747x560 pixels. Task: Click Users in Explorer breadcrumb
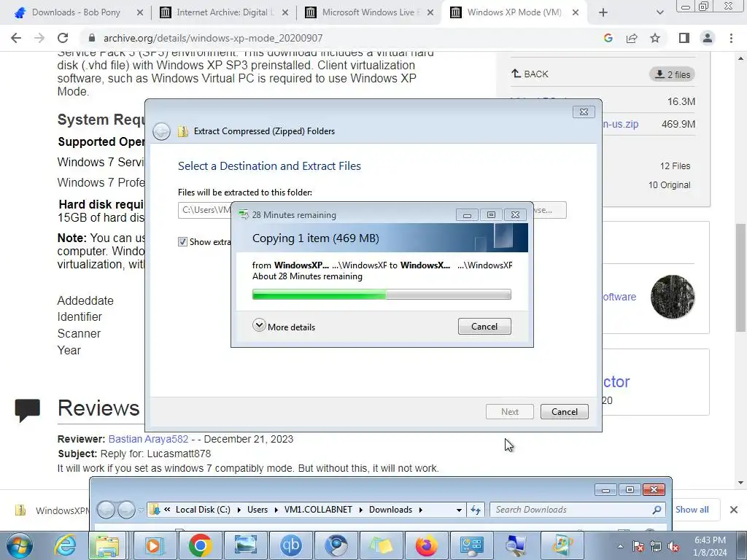258,510
